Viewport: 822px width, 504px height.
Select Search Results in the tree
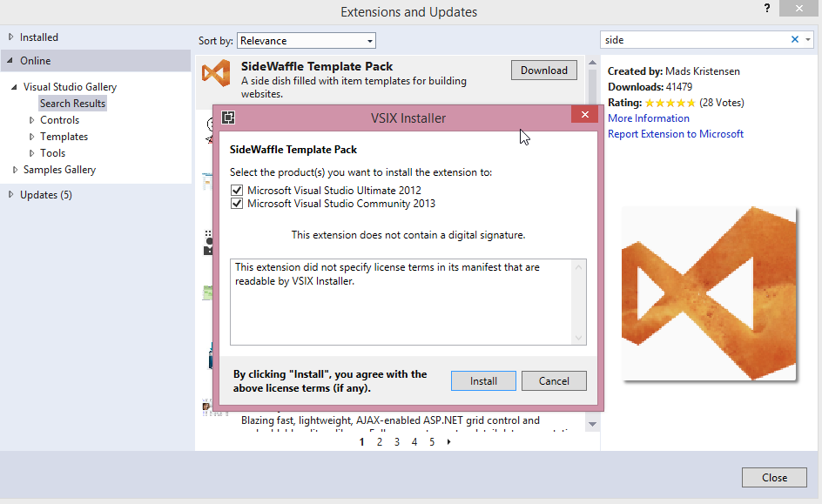coord(73,104)
